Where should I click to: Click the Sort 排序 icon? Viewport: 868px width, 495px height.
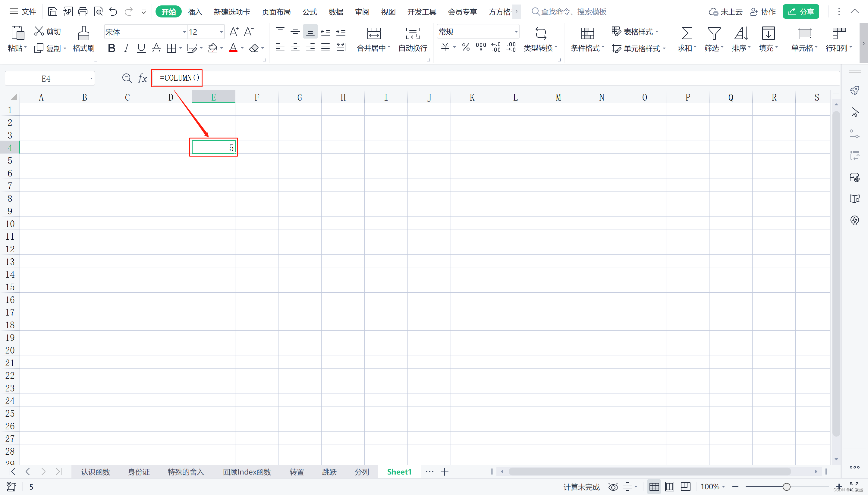tap(741, 33)
